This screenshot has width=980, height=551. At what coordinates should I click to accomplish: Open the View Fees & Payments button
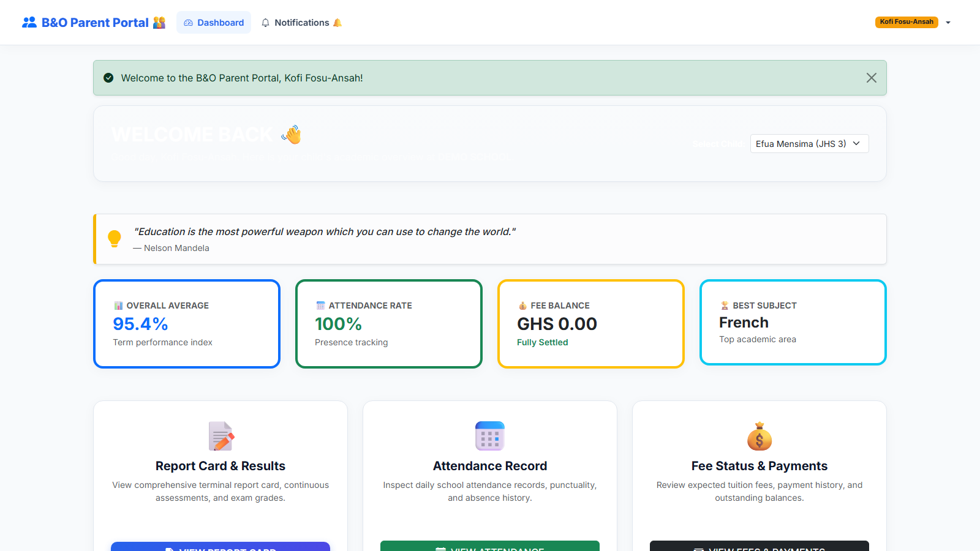pyautogui.click(x=759, y=545)
